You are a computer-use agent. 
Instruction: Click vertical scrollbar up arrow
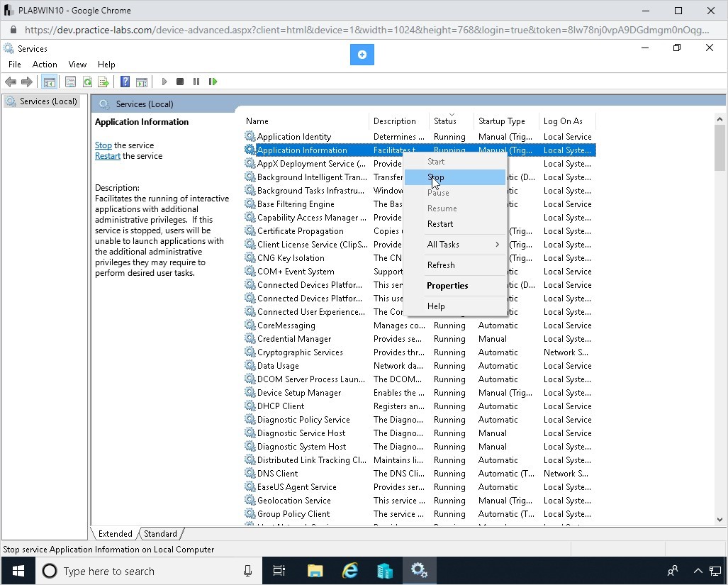point(719,119)
